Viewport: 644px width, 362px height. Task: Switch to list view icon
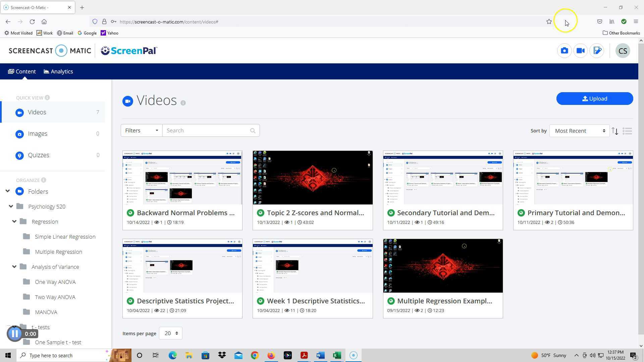coord(627,131)
